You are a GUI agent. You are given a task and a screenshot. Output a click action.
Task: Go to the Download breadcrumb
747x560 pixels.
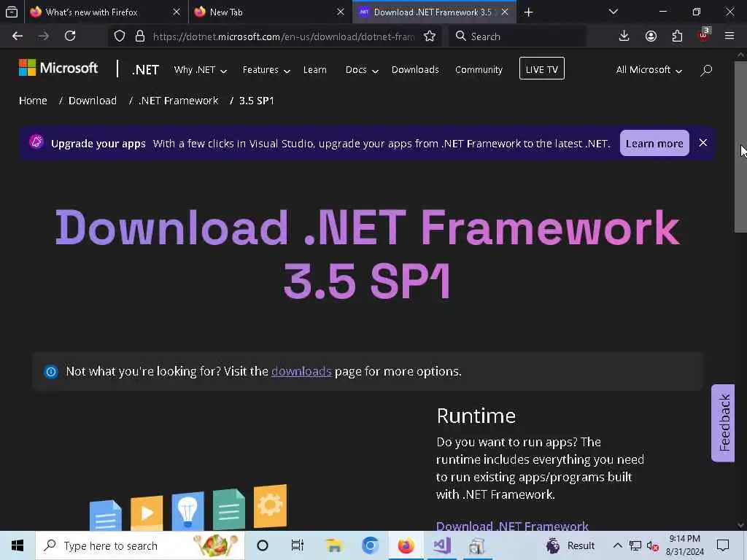93,101
